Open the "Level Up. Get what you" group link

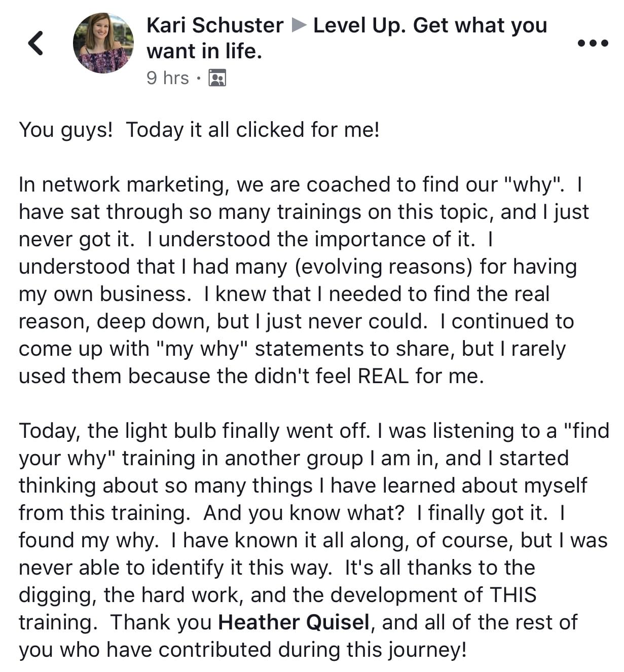point(430,25)
